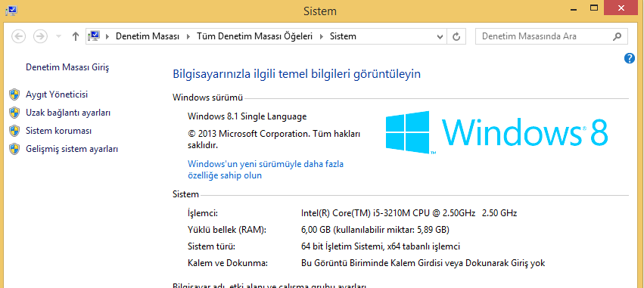
Task: Click 64 bit İşletim Sistemi value
Action: [381, 246]
